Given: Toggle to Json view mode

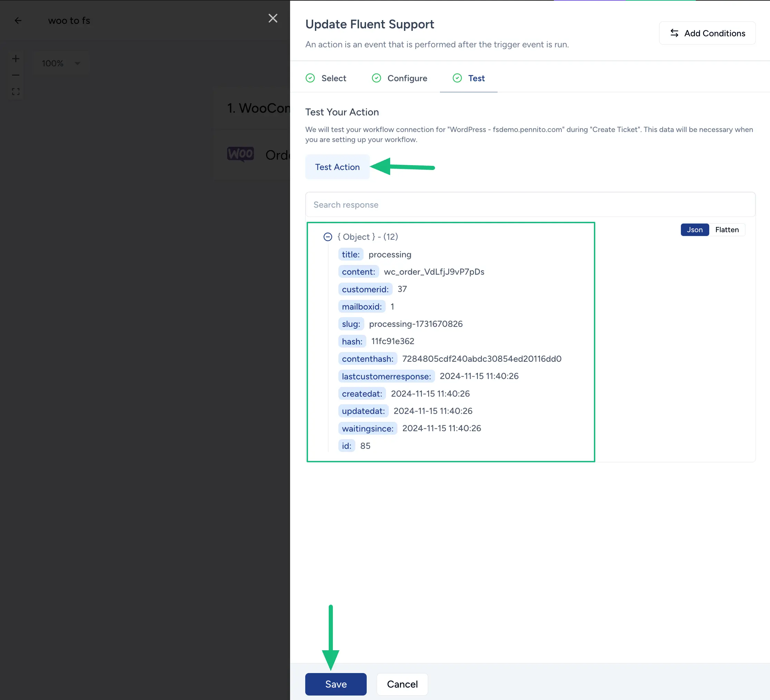Looking at the screenshot, I should 694,229.
